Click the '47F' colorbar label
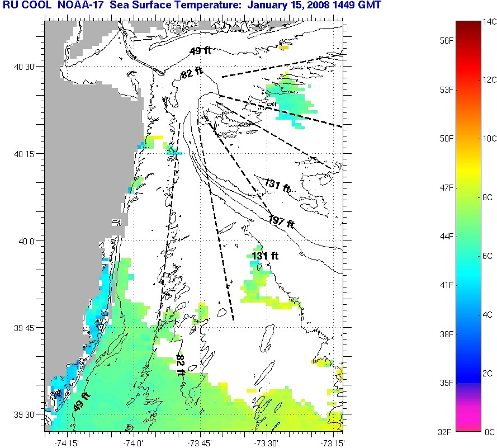 click(447, 188)
